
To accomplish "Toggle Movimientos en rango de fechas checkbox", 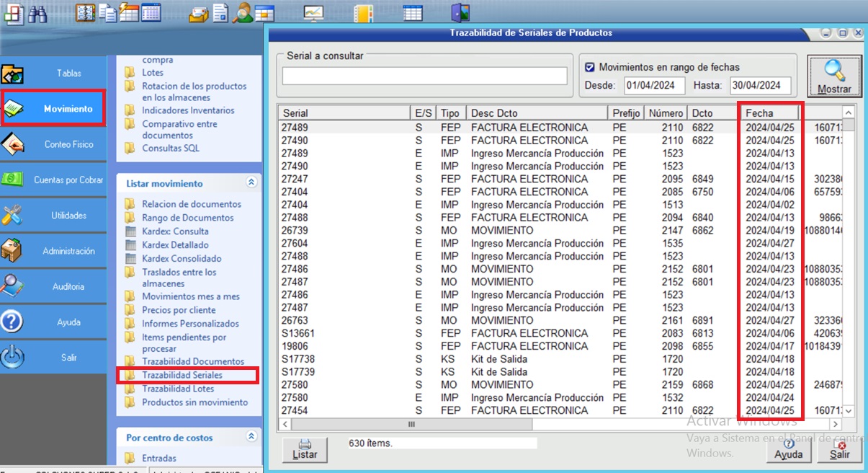I will tap(590, 67).
